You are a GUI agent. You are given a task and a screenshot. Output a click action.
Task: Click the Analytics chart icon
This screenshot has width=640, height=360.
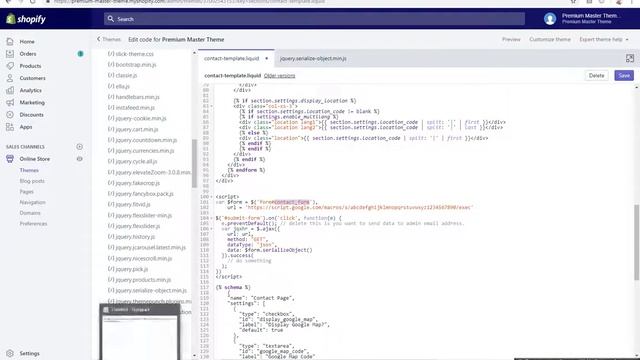pos(10,90)
